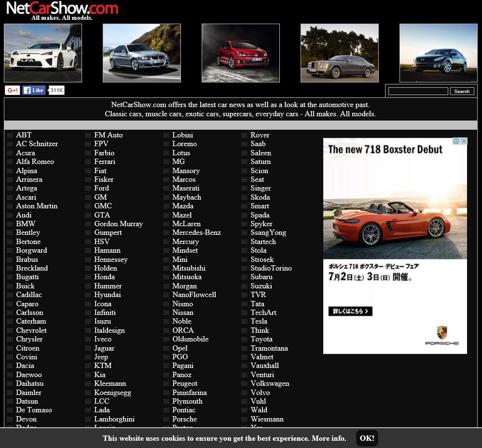
Task: Open the Pininfarina make link
Action: [190, 393]
